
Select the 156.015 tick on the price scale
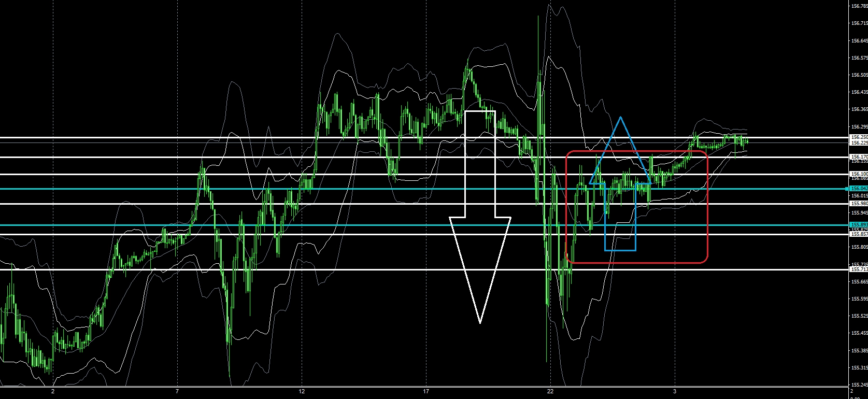[859, 195]
